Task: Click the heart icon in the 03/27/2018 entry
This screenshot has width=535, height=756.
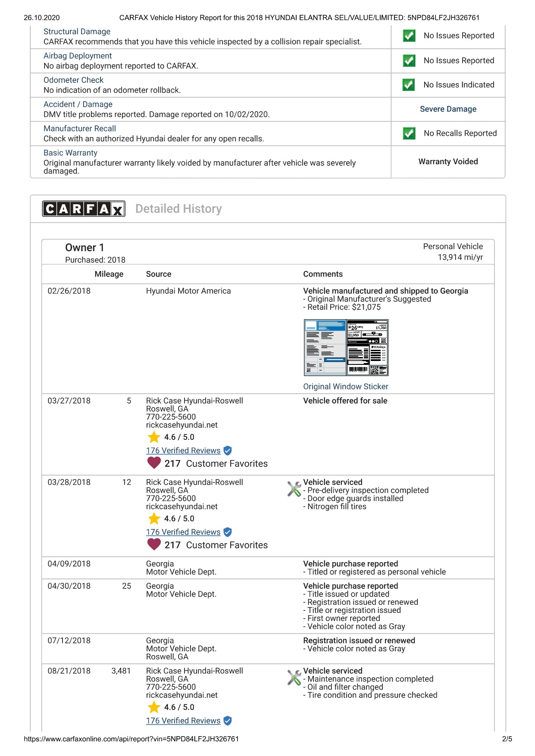Action: tap(154, 463)
